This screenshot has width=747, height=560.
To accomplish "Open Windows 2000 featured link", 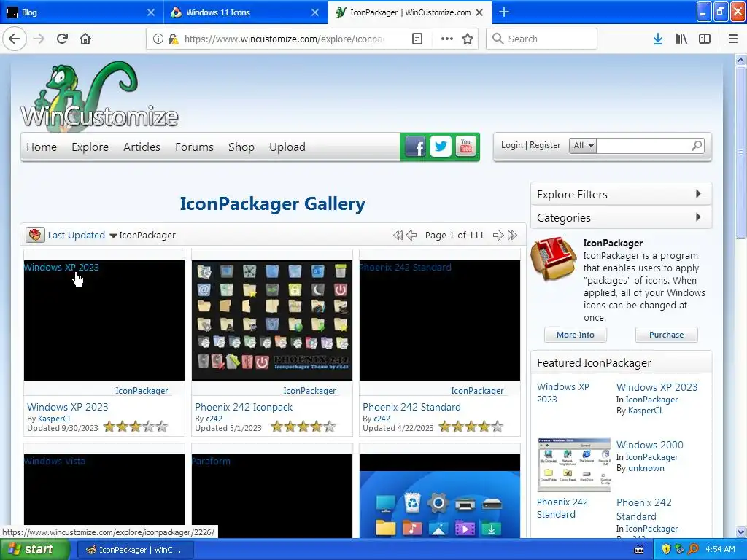I will pos(650,445).
